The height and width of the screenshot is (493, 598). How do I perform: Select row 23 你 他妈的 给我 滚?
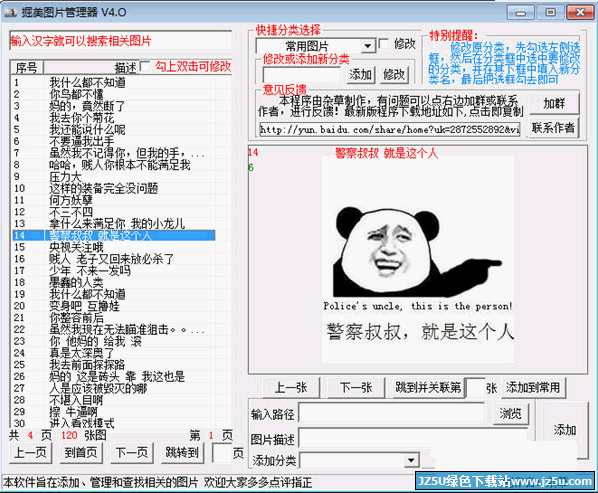(114, 341)
